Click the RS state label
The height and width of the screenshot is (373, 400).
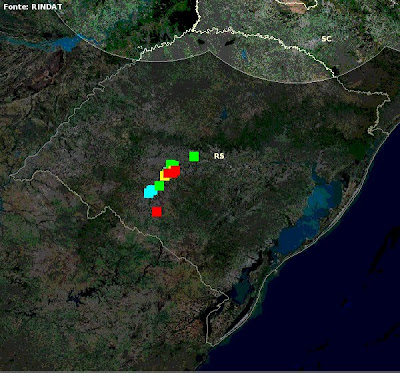[x=219, y=156]
